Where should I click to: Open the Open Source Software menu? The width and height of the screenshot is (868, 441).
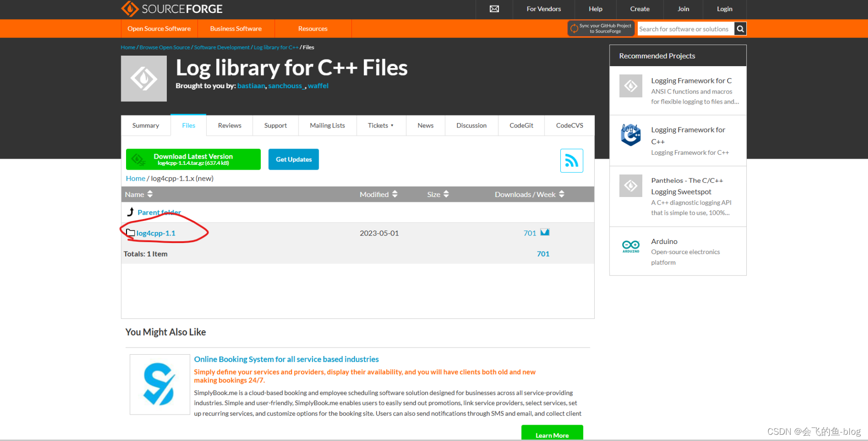pos(159,29)
